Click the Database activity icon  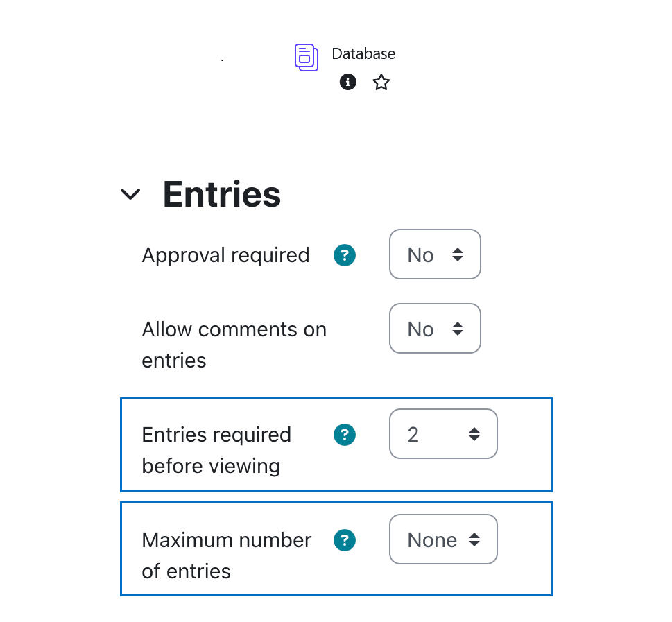[306, 57]
